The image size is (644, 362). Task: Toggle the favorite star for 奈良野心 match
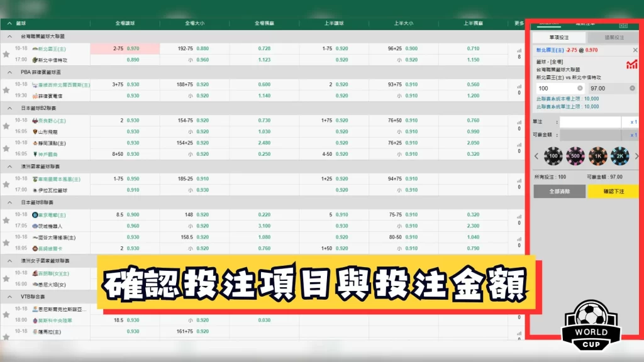click(x=6, y=126)
